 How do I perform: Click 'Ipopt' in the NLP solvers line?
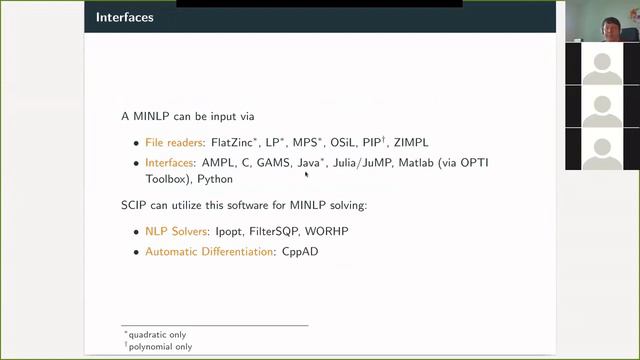tap(228, 231)
